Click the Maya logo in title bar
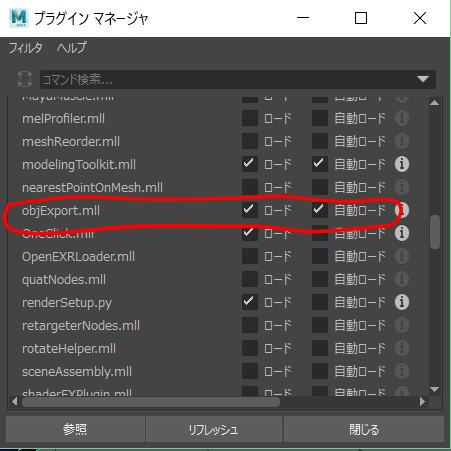The height and width of the screenshot is (451, 451). (19, 18)
